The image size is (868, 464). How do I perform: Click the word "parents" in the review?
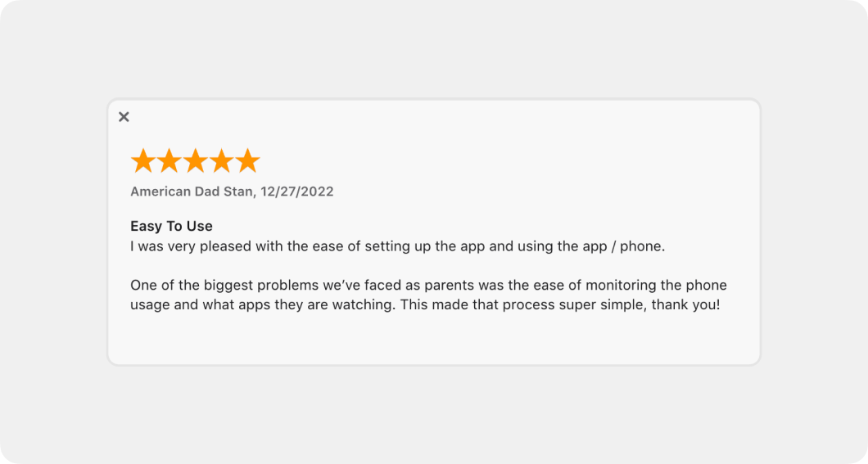click(451, 286)
